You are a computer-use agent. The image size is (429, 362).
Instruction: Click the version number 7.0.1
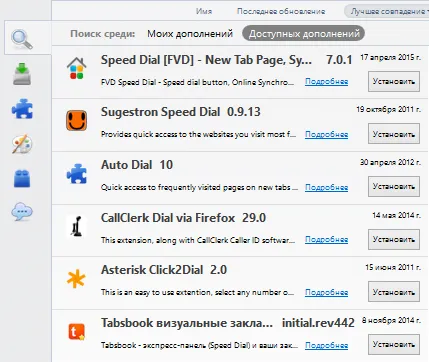click(339, 60)
